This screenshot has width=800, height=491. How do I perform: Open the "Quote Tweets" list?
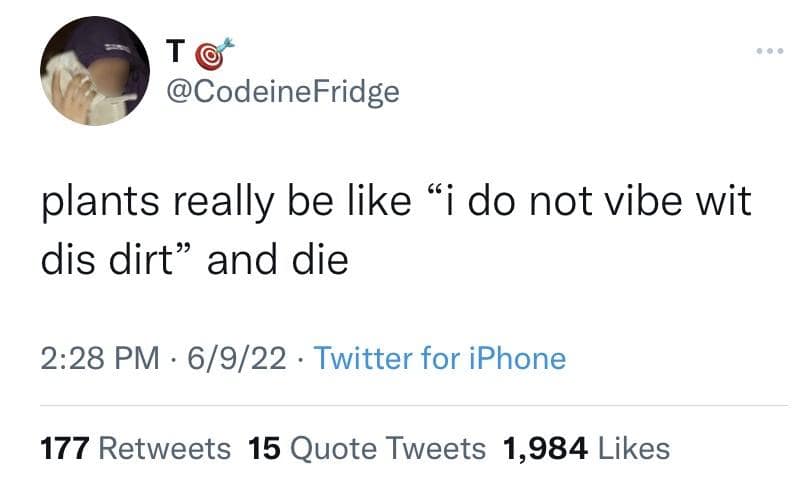click(x=386, y=449)
